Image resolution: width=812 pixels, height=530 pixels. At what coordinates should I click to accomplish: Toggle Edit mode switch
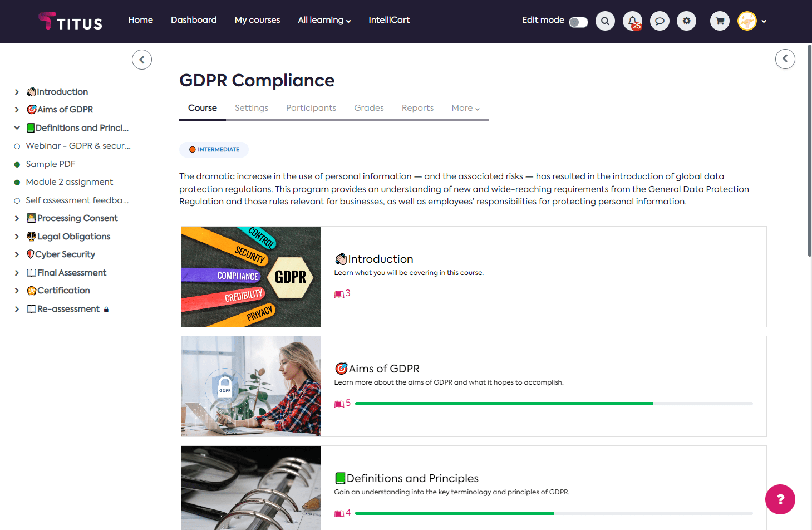click(x=578, y=22)
